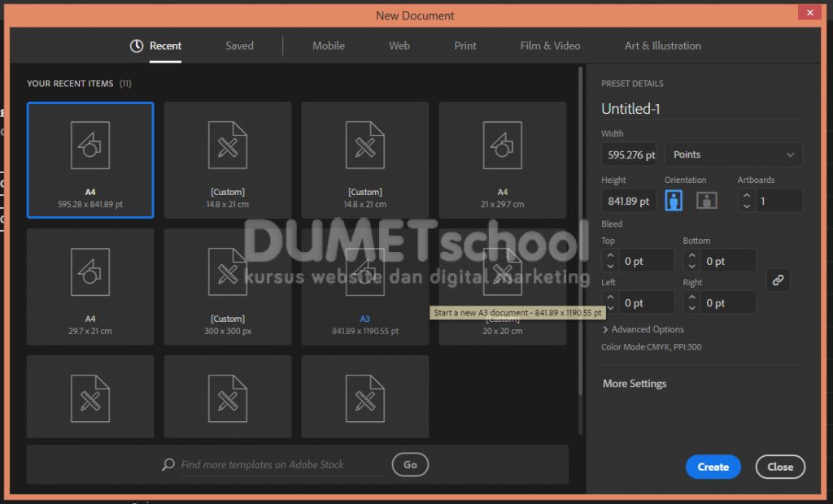Click the Width field showing 595.276 pt

click(x=629, y=154)
